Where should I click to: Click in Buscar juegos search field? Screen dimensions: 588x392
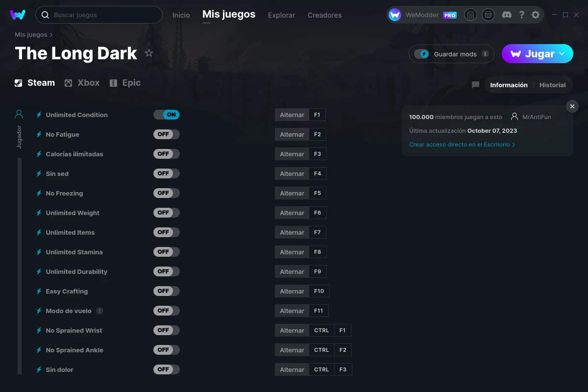pos(99,15)
